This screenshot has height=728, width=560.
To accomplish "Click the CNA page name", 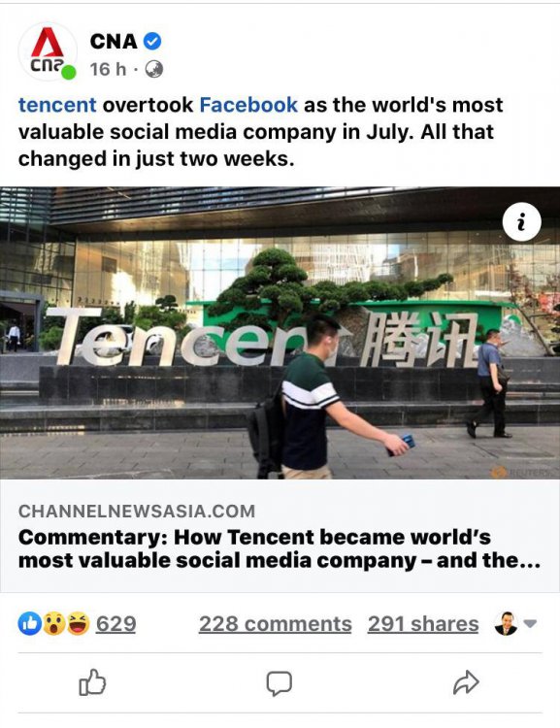I will 114,42.
